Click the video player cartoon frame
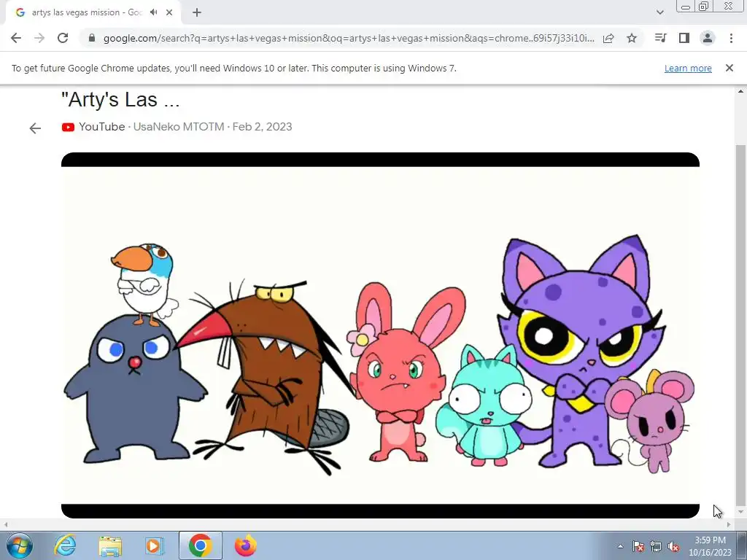This screenshot has width=747, height=560. pyautogui.click(x=380, y=335)
